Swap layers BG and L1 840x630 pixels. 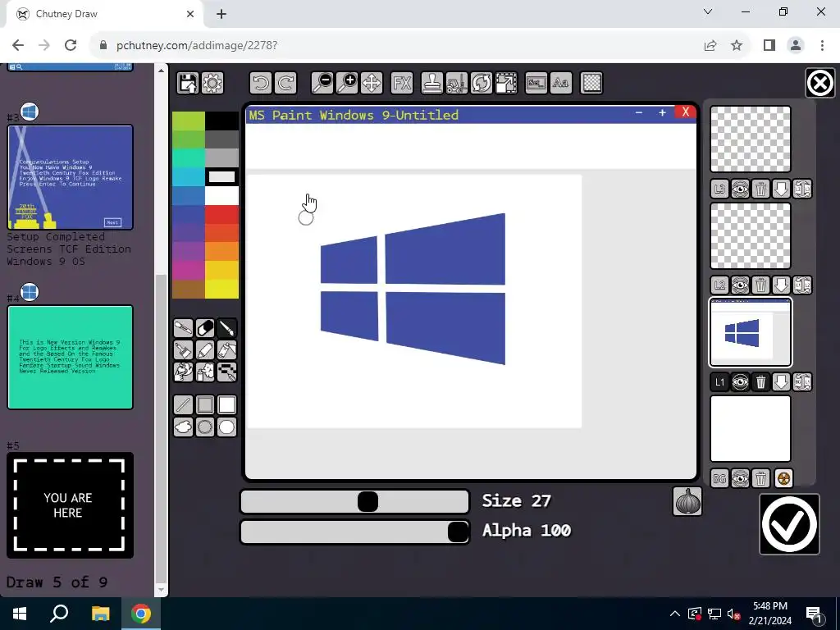coord(802,382)
